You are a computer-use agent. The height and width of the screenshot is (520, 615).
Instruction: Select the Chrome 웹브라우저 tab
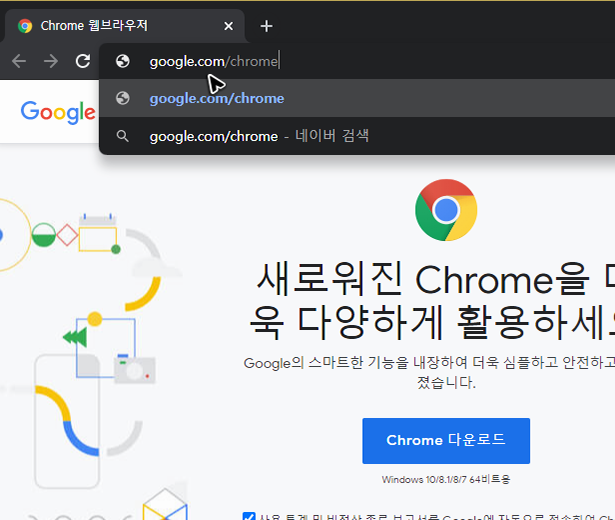click(125, 26)
